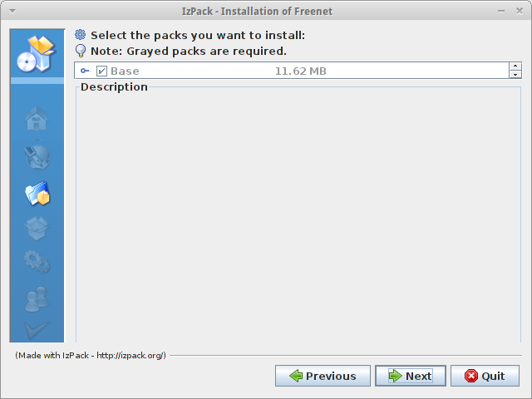532x399 pixels.
Task: Click the gears step icon in sidebar
Action: [x=37, y=262]
